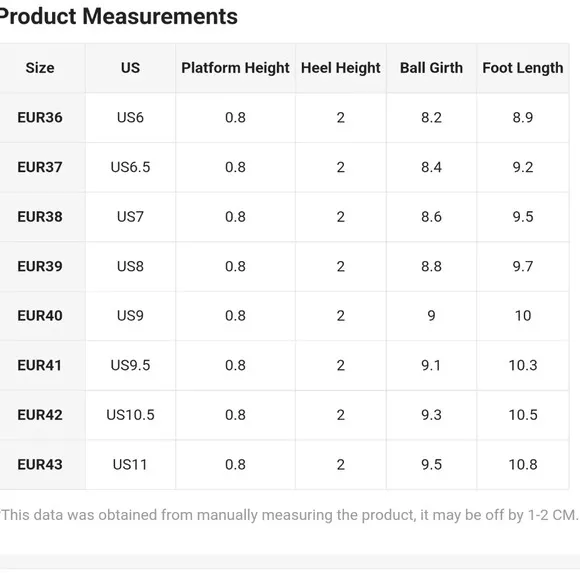Click the EUR43 row label

[40, 465]
